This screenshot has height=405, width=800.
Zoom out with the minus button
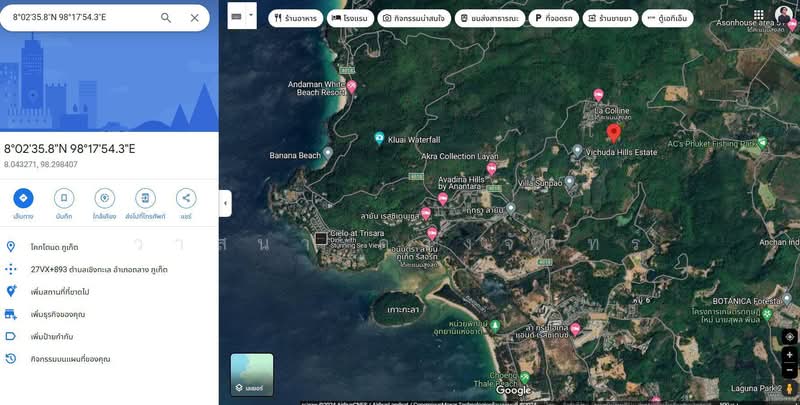tap(789, 369)
